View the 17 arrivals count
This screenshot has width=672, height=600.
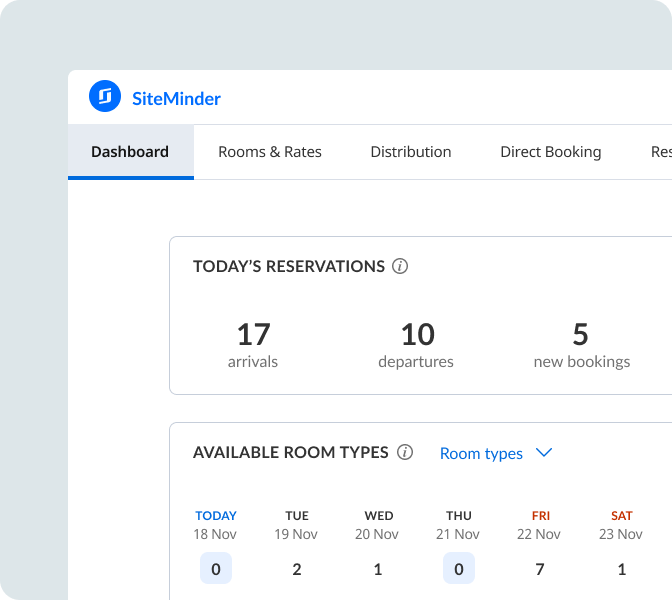click(253, 334)
